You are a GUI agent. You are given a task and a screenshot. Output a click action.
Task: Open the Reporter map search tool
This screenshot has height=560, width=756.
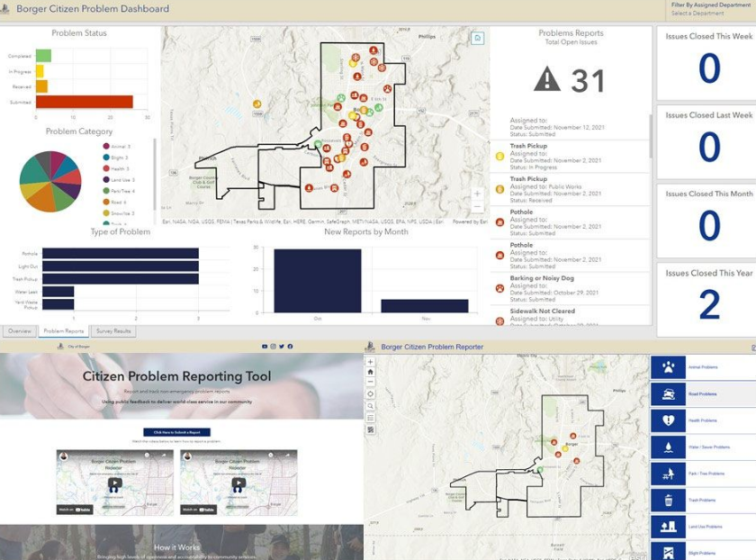(x=370, y=406)
